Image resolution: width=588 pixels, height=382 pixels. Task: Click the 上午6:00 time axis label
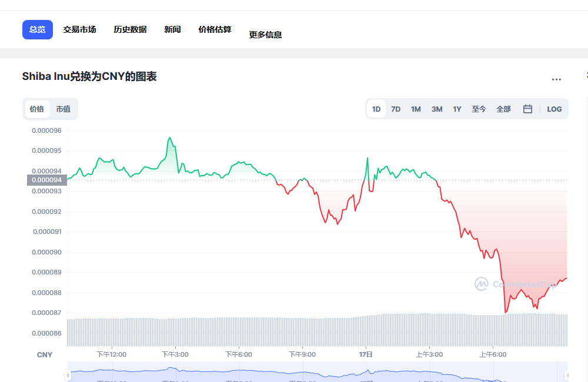(493, 354)
